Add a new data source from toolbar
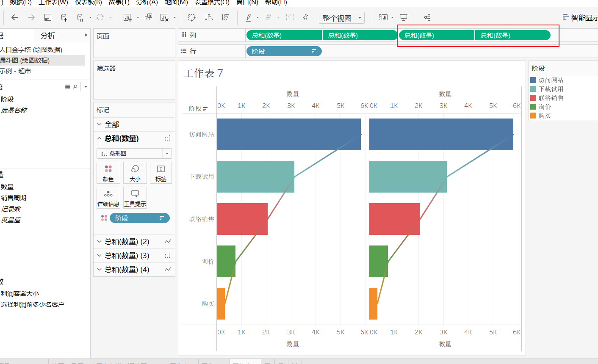Viewport: 598px width, 364px height. coord(64,17)
